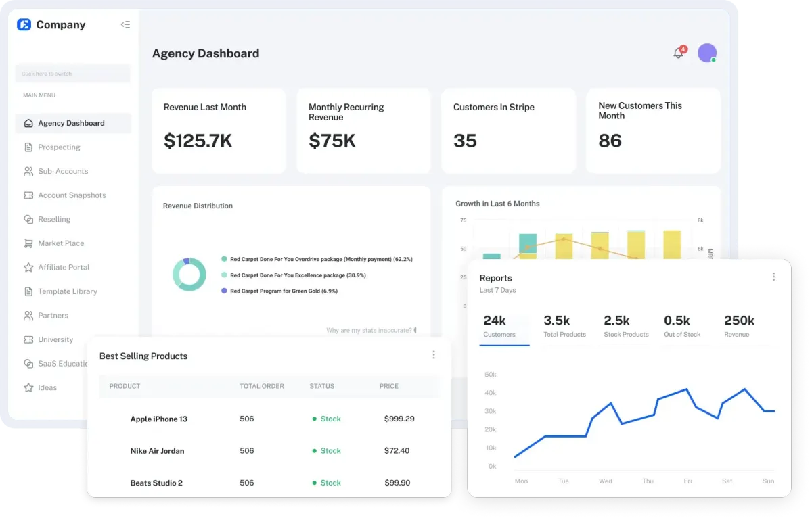Click 'Why are my stats inaccurate?' link
This screenshot has height=520, width=812.
tap(369, 331)
